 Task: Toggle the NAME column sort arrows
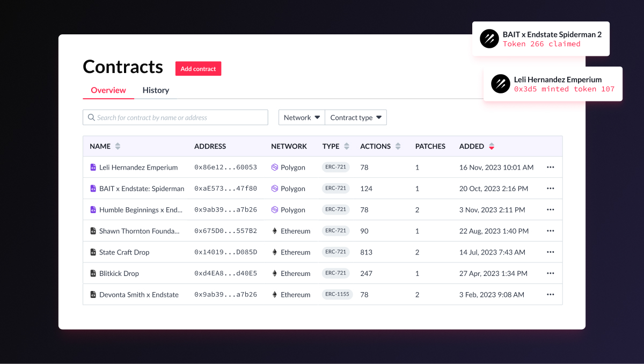[117, 145]
